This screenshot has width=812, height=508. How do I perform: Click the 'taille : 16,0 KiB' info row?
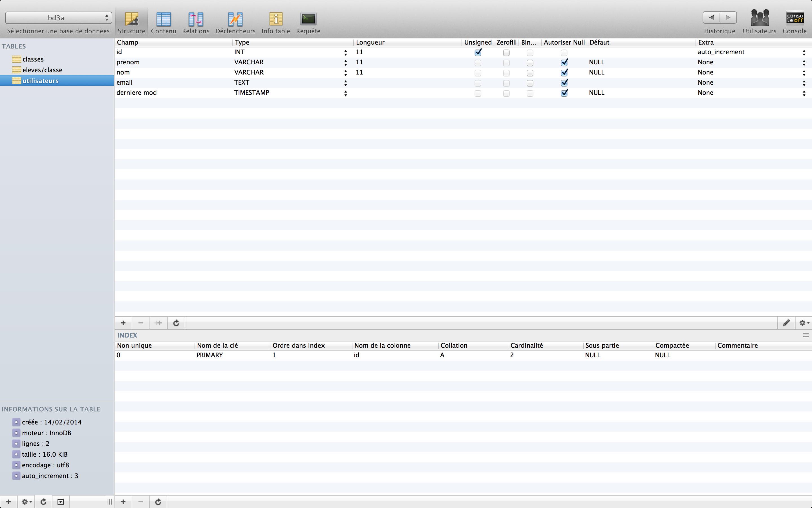pyautogui.click(x=45, y=454)
